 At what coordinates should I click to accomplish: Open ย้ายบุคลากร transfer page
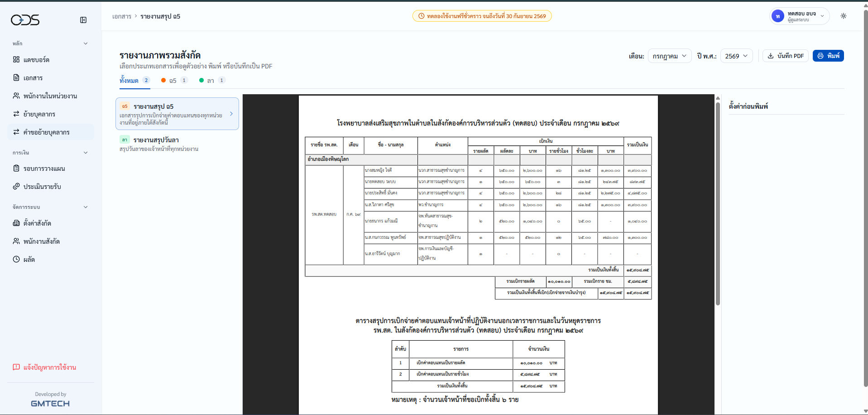[51, 114]
